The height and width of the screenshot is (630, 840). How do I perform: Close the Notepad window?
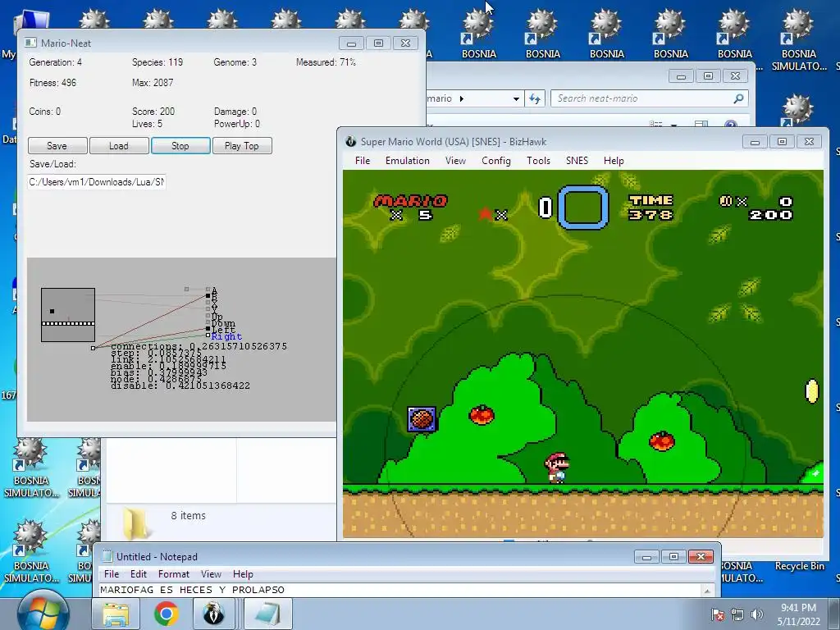[701, 557]
